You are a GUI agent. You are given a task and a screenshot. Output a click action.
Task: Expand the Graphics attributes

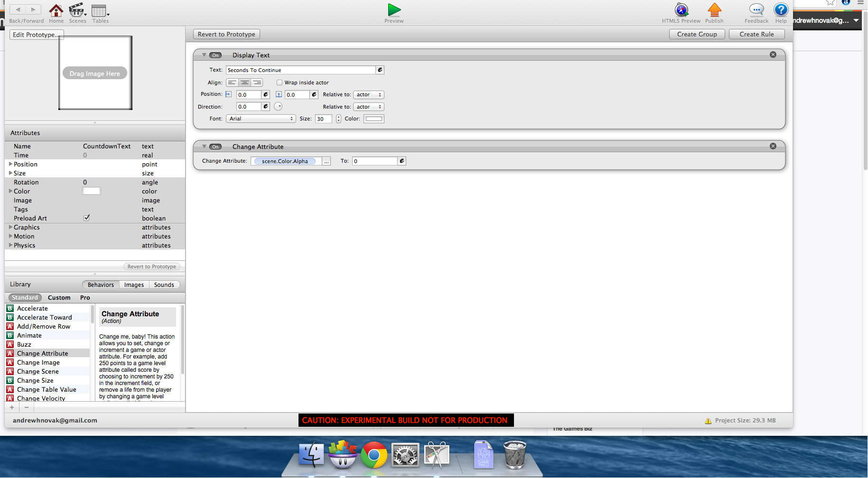(10, 227)
